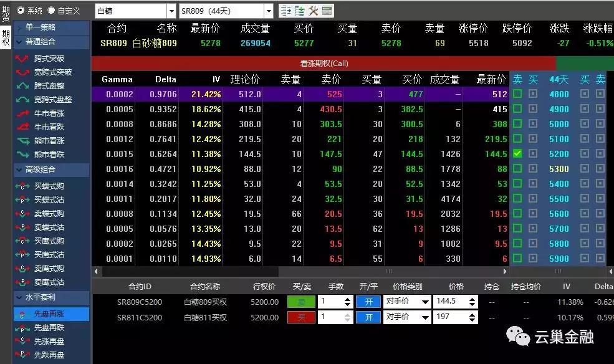Image resolution: width=614 pixels, height=364 pixels.
Task: Click the 开 button in SR809C5200 row
Action: (x=368, y=302)
